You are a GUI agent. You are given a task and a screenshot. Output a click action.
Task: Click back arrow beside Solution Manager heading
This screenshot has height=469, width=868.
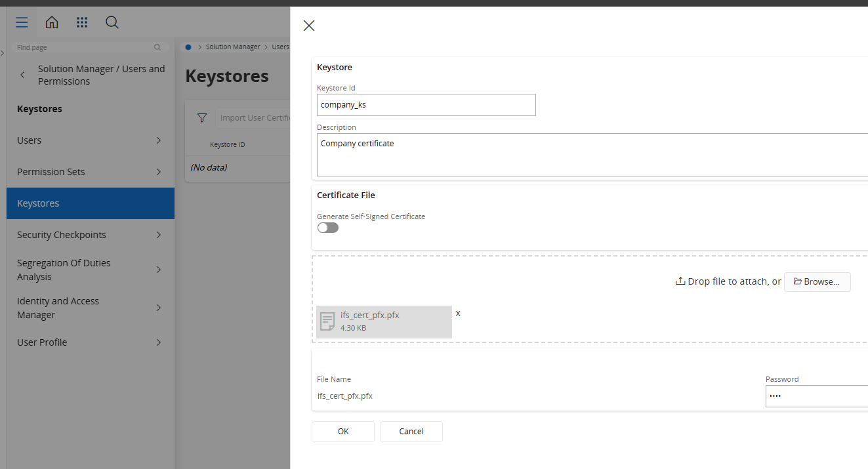[23, 75]
